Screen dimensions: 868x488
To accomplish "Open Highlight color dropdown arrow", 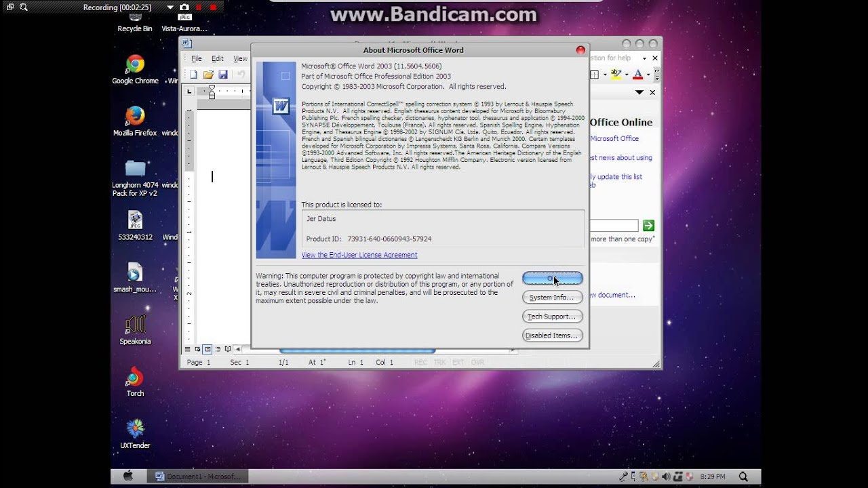I will [626, 75].
